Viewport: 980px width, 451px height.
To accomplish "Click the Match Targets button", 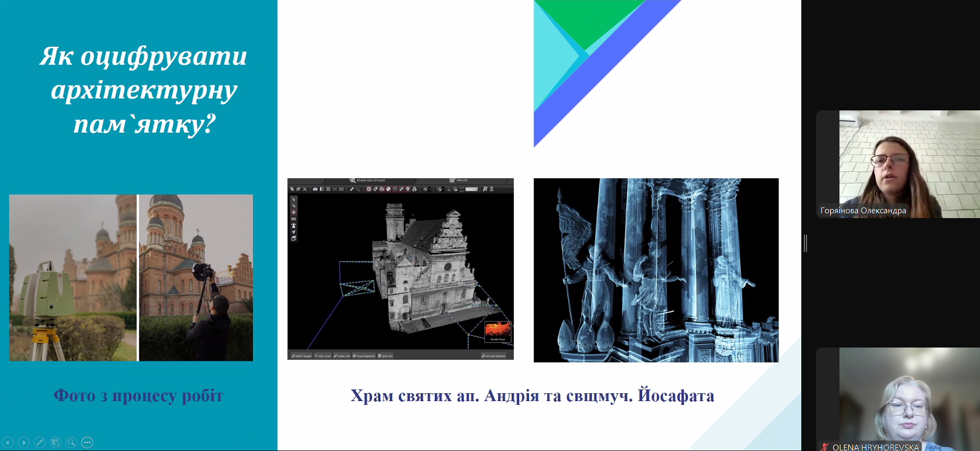I will [x=302, y=356].
